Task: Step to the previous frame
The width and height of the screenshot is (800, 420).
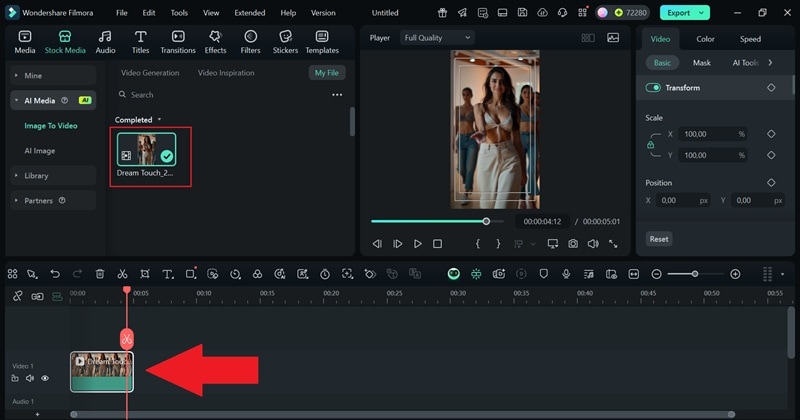Action: point(377,244)
